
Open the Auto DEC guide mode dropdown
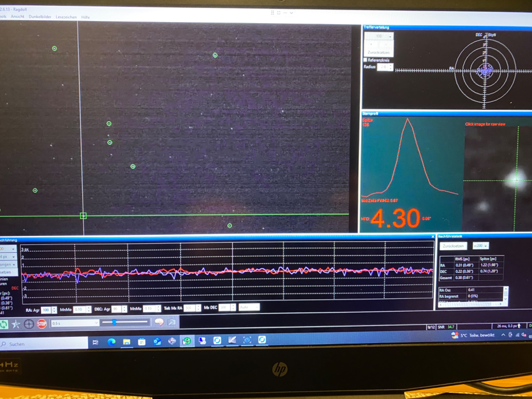tap(249, 307)
